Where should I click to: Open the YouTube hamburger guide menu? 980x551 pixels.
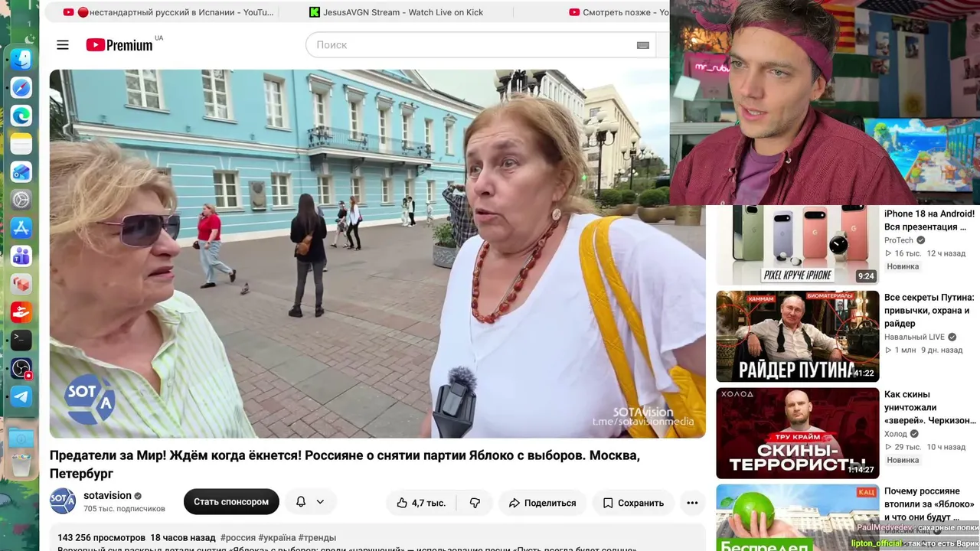[x=63, y=45]
